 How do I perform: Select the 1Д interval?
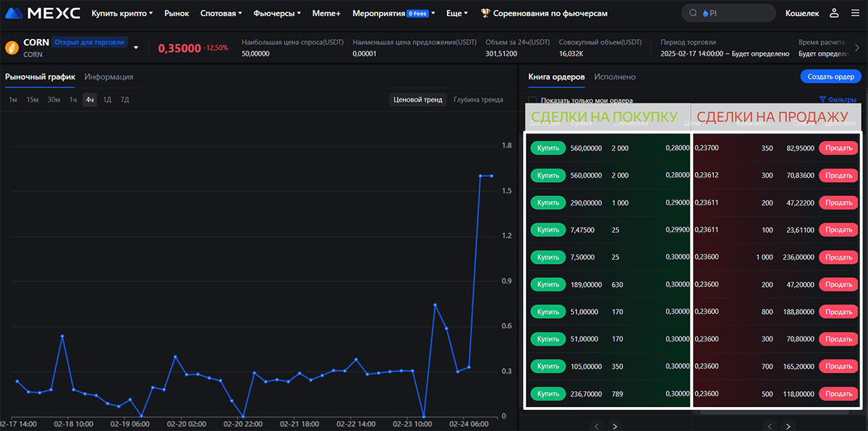(107, 100)
